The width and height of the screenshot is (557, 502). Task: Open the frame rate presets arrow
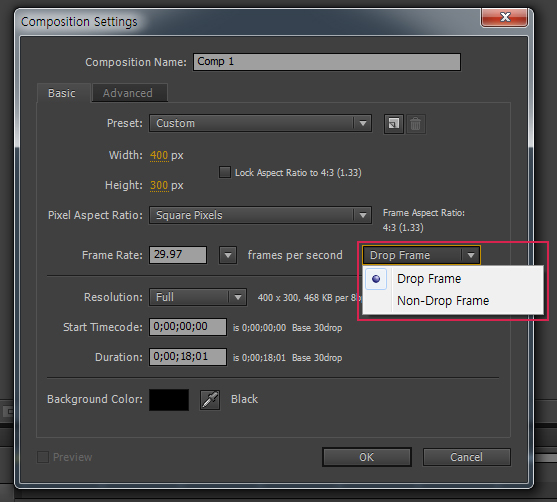pos(228,255)
